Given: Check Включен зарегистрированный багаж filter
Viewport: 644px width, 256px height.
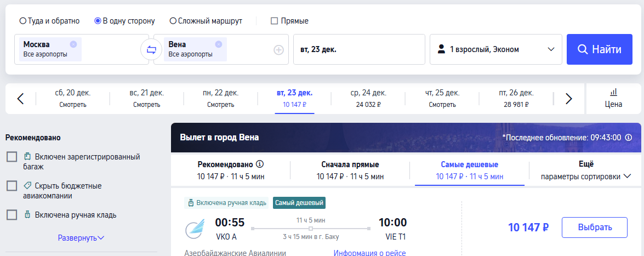Looking at the screenshot, I should coord(12,157).
